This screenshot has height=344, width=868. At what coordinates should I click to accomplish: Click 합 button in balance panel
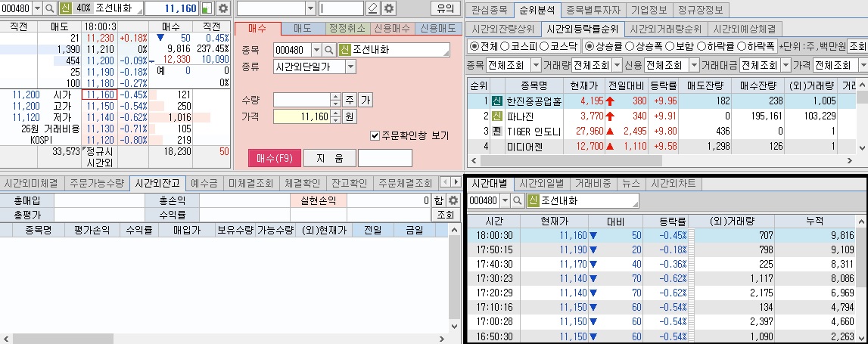pyautogui.click(x=438, y=200)
